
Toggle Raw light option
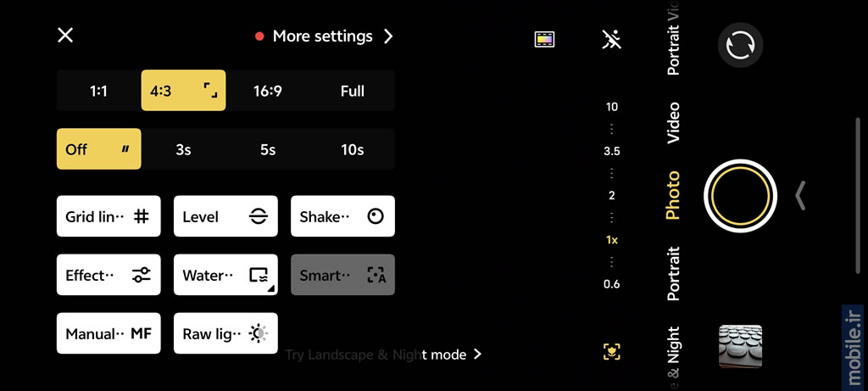pos(225,333)
